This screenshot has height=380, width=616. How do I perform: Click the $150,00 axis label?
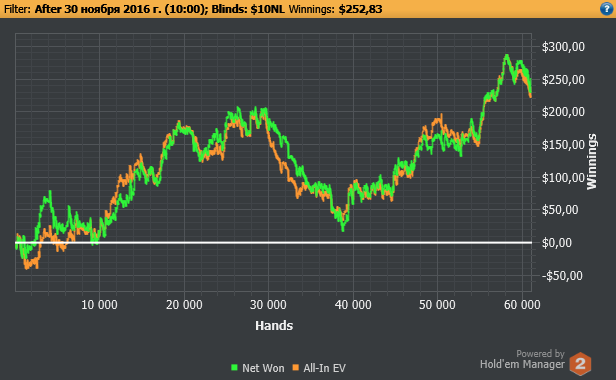click(x=563, y=145)
